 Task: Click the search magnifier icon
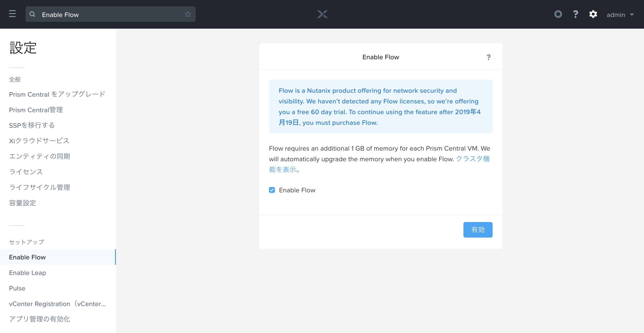[x=32, y=14]
